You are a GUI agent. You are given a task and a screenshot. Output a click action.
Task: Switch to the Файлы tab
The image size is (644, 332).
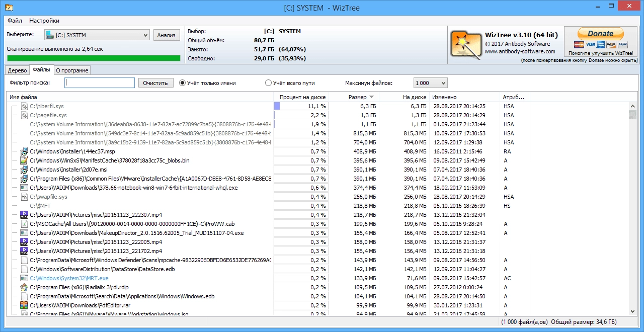(x=41, y=69)
